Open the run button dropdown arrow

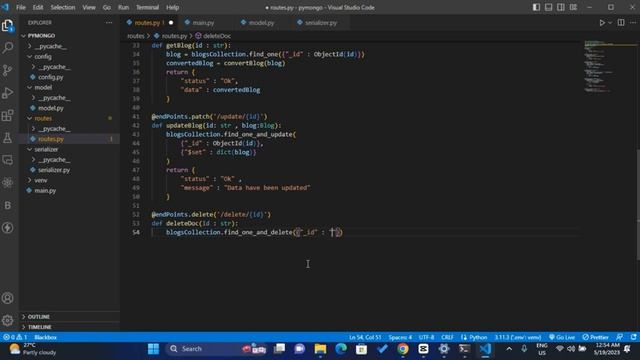(610, 23)
